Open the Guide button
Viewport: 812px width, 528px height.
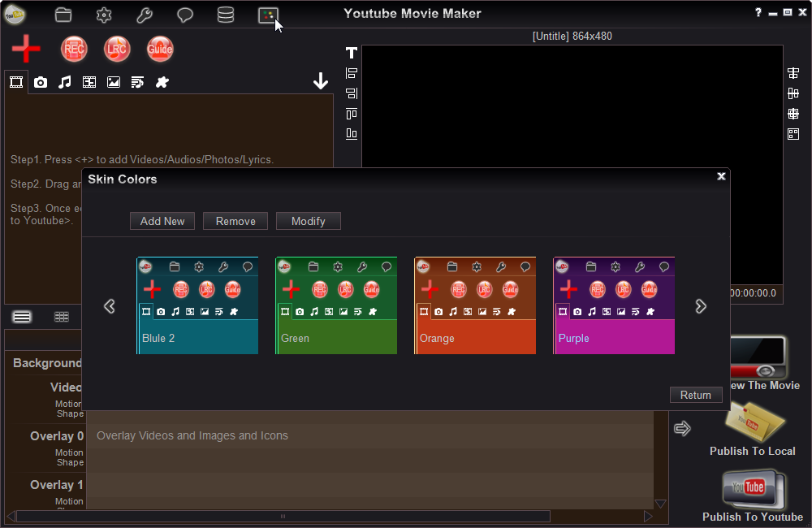pos(160,50)
